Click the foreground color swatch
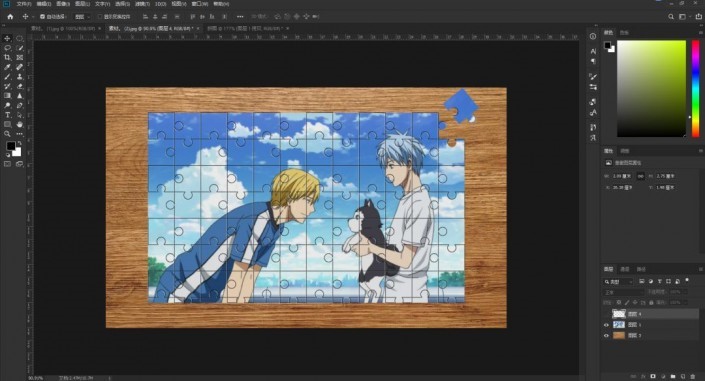705x381 pixels. pos(10,146)
